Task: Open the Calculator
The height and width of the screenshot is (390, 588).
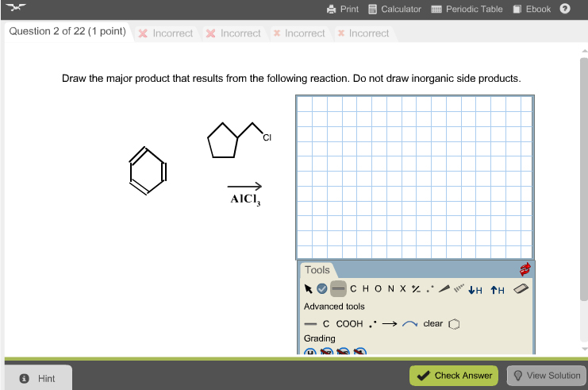Action: (394, 9)
